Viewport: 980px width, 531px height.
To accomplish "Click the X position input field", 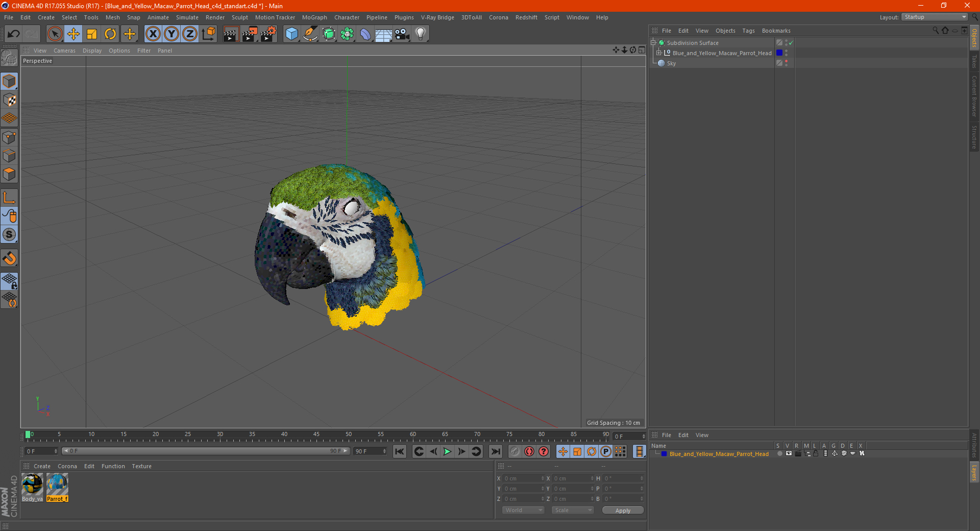I will pos(524,478).
